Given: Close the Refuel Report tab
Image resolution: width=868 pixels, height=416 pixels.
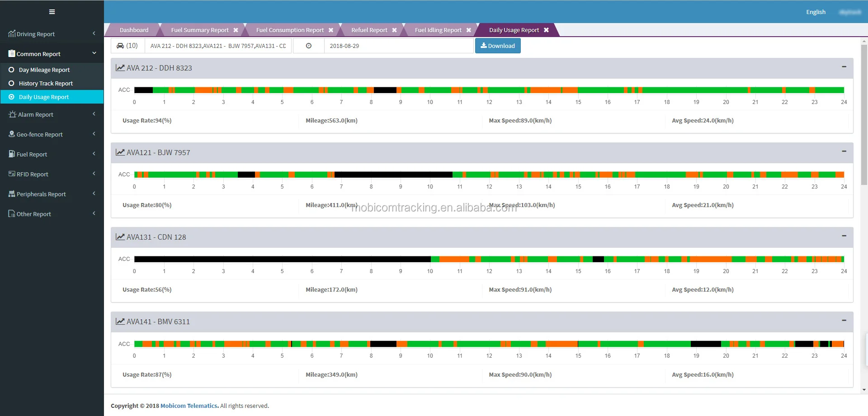Looking at the screenshot, I should 394,30.
